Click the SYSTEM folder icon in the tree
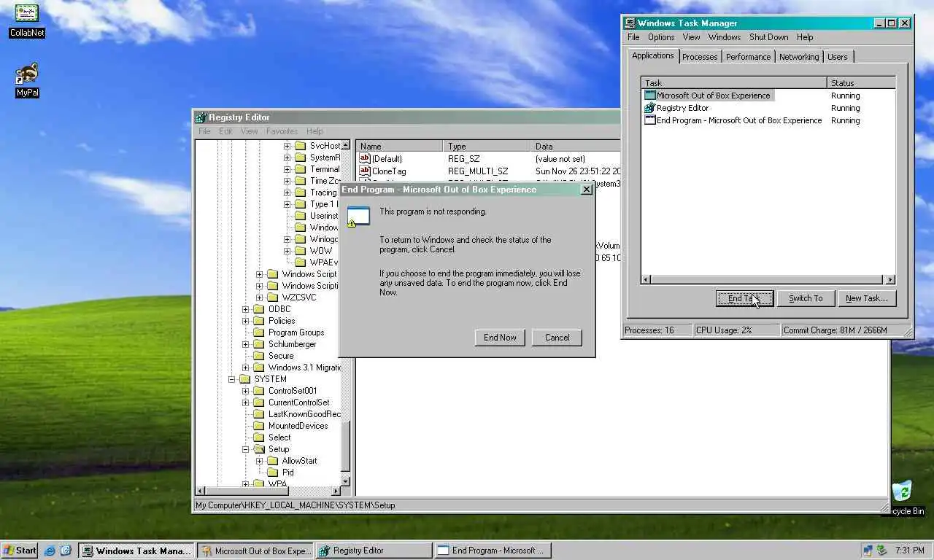This screenshot has width=934, height=560. point(246,379)
